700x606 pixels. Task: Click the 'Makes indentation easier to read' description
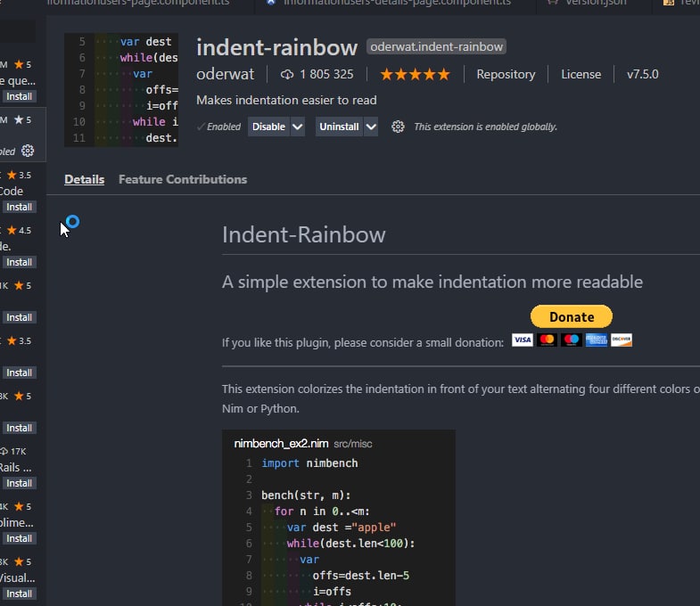click(286, 101)
